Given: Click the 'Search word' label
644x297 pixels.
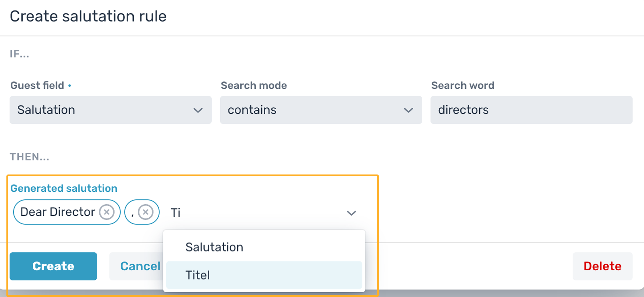Looking at the screenshot, I should coord(463,85).
